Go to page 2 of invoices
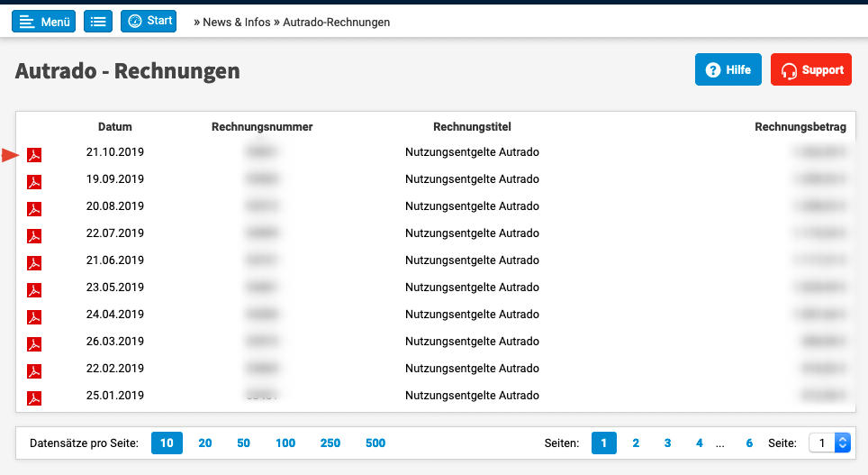 pos(636,443)
